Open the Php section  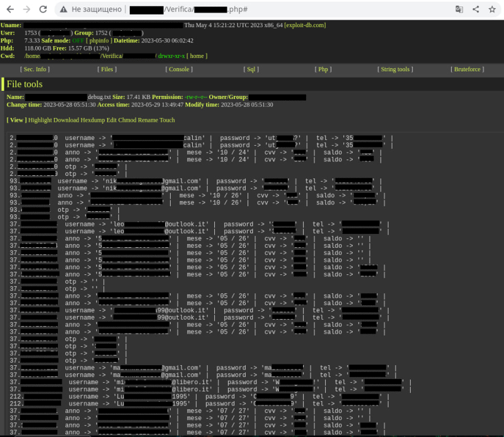point(323,69)
